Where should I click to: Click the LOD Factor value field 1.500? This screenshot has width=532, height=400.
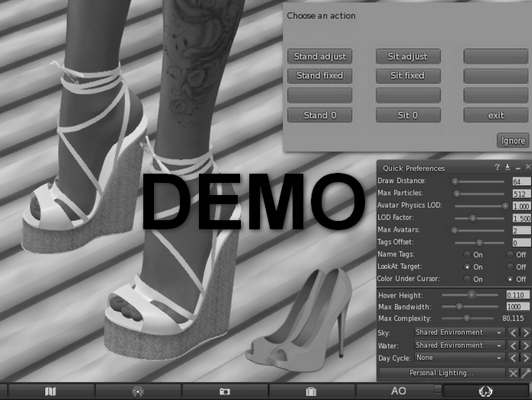[x=521, y=218]
